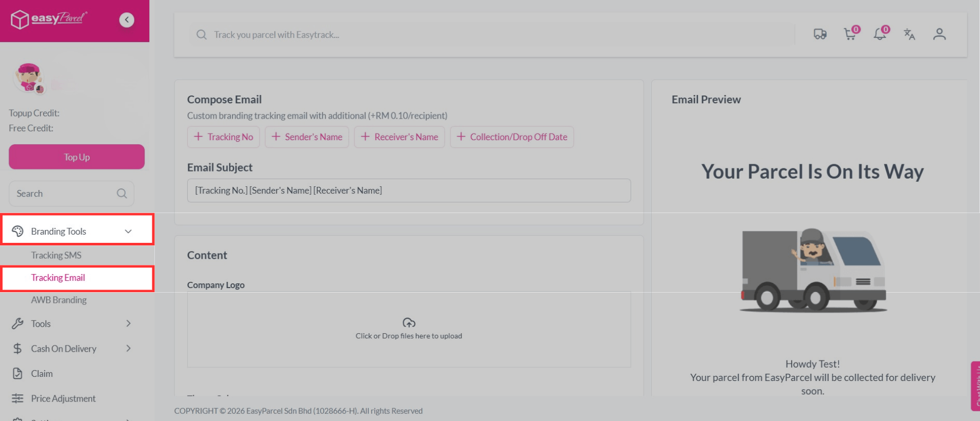Click the Cash On Delivery menu label
Screen dimensions: 980x421
pos(64,349)
